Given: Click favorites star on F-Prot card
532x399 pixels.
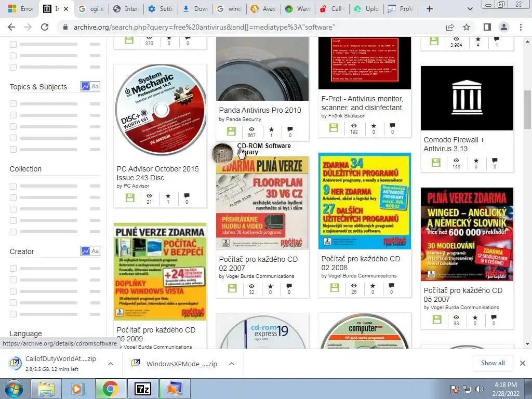Looking at the screenshot, I should [x=374, y=126].
